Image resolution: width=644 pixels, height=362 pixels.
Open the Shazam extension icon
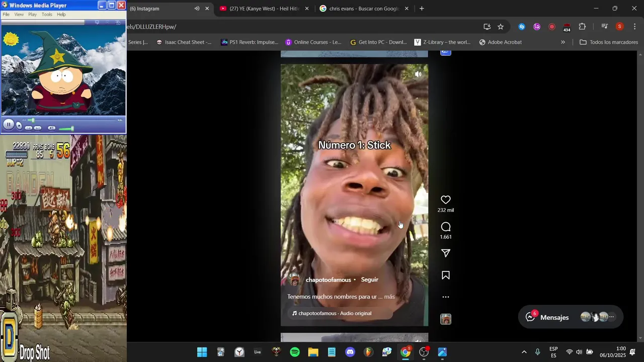[x=522, y=27]
